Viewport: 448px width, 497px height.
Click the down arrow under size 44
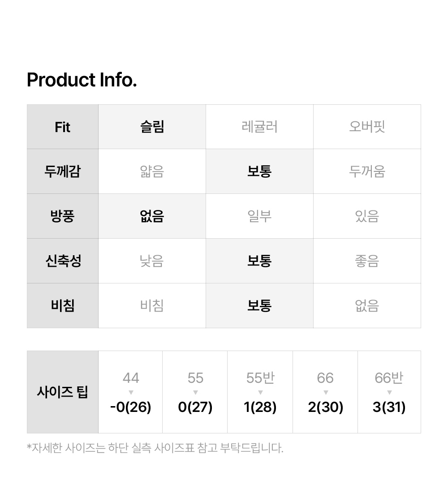click(x=131, y=393)
